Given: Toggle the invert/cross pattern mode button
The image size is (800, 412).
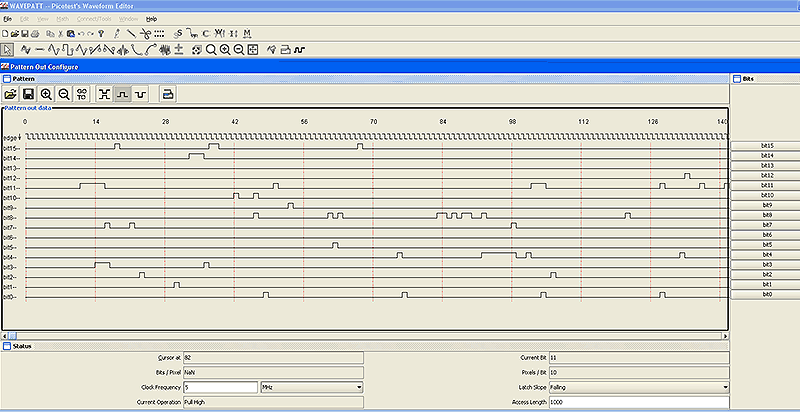Looking at the screenshot, I should (104, 94).
